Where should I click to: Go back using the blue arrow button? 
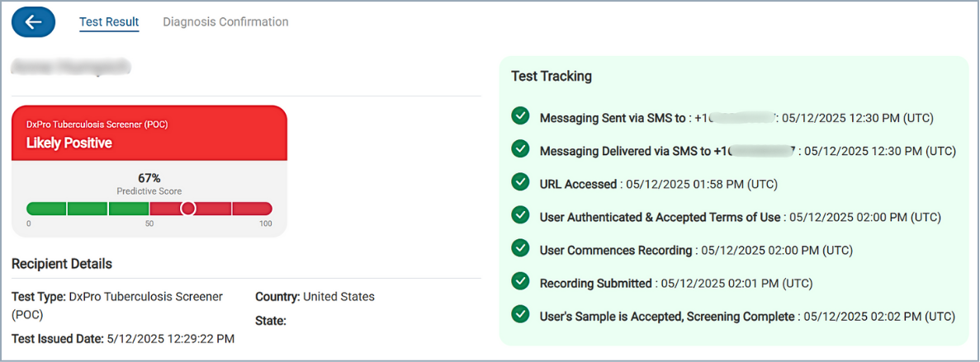(x=33, y=22)
